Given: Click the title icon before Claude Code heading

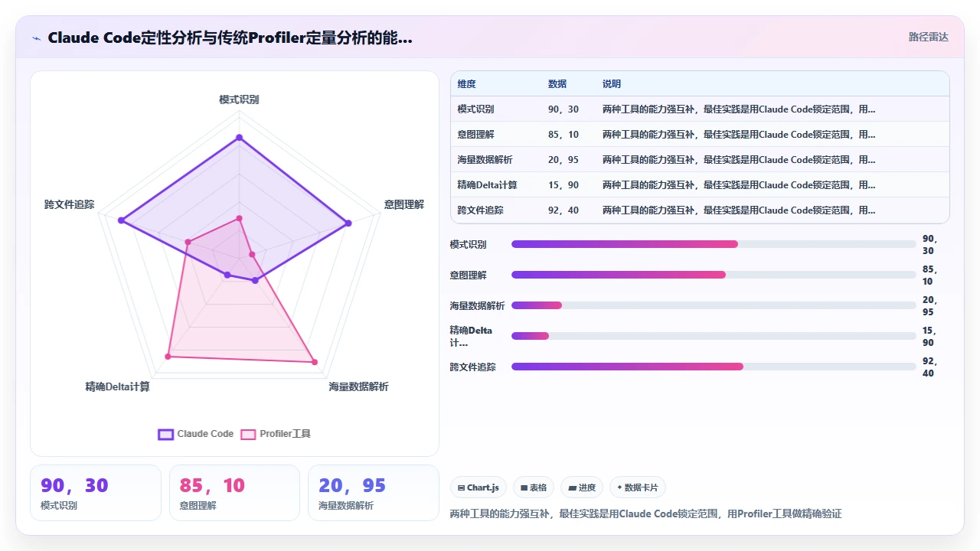Looking at the screenshot, I should point(36,37).
